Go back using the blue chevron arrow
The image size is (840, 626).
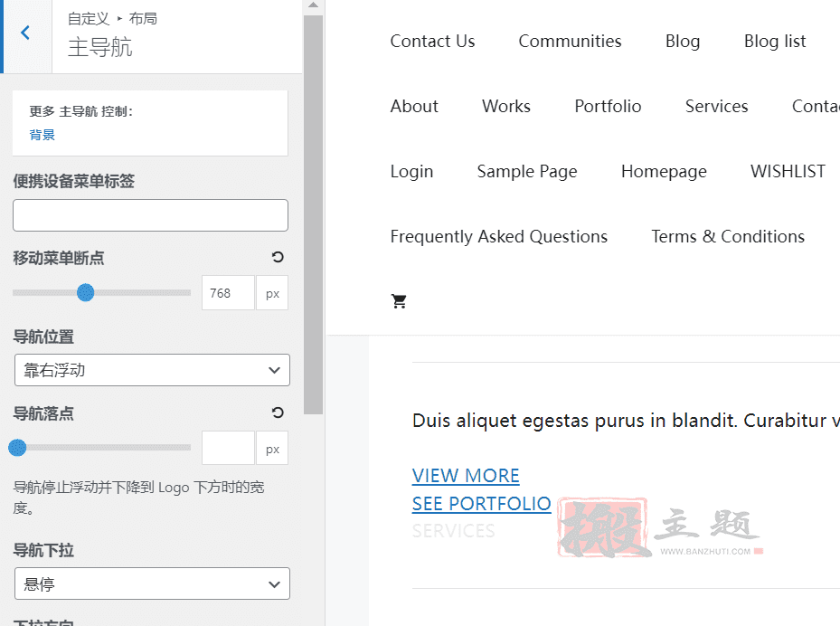pyautogui.click(x=25, y=33)
